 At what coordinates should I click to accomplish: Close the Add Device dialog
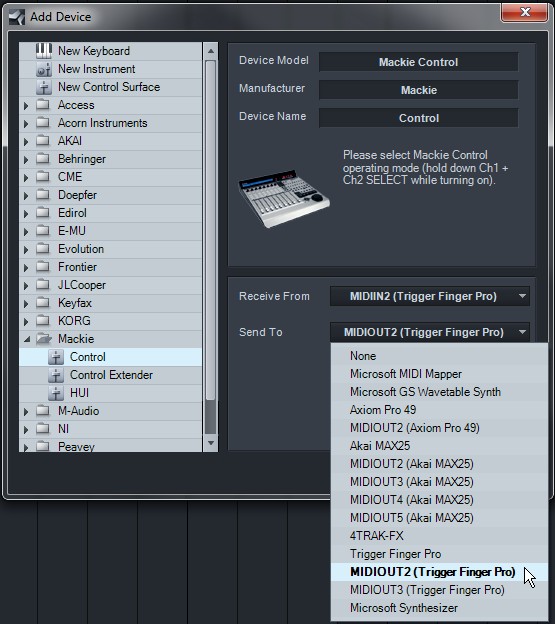tap(524, 12)
